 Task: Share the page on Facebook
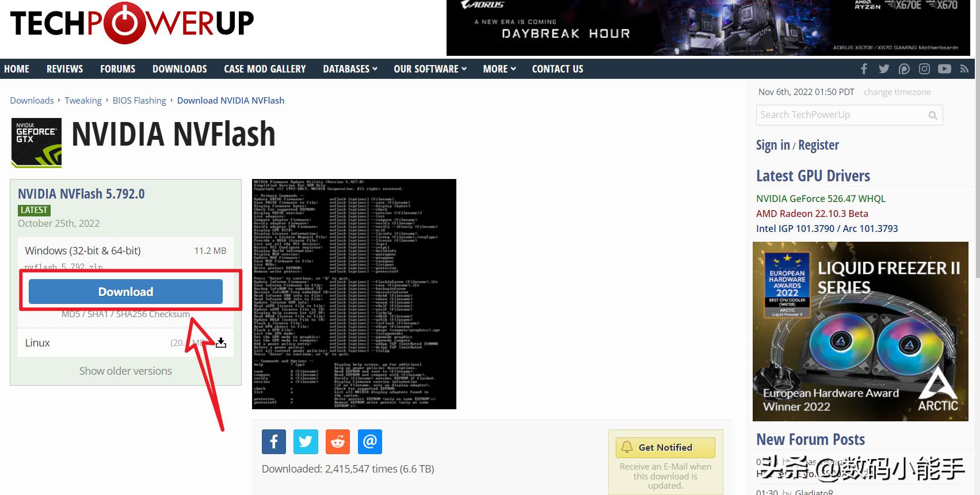[274, 441]
